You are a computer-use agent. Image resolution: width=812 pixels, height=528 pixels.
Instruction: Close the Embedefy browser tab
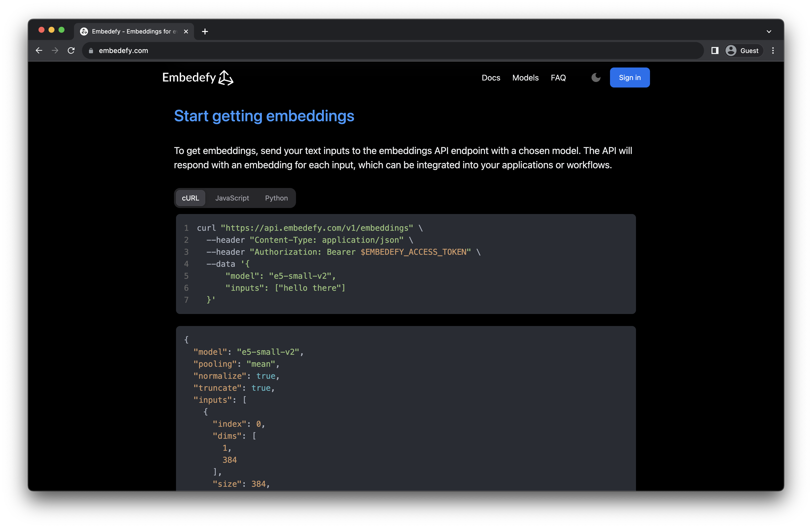tap(186, 31)
